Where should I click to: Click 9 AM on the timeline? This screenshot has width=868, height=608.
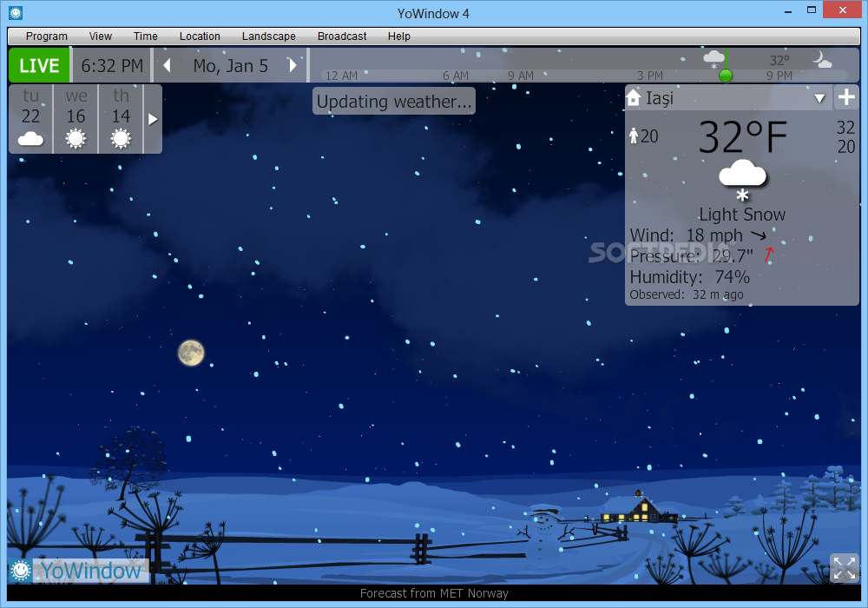[520, 76]
